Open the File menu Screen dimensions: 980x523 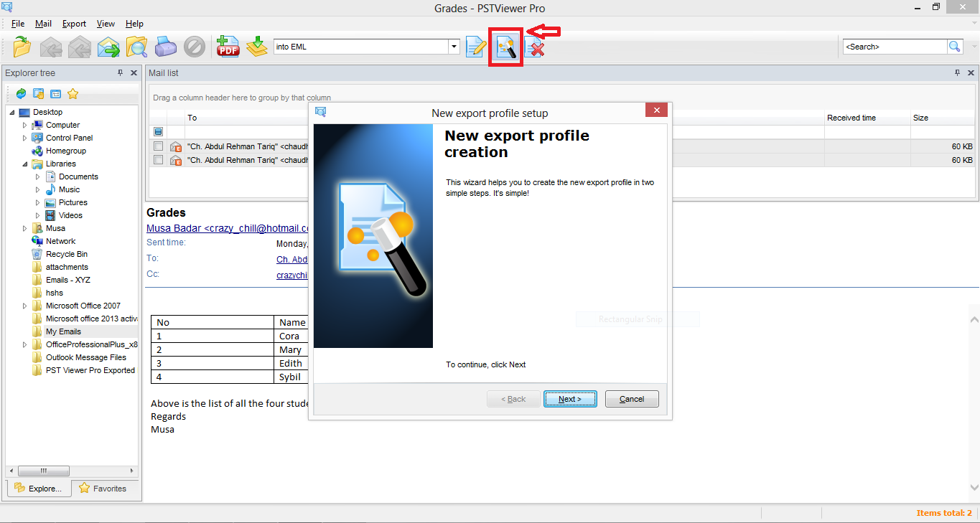point(18,24)
